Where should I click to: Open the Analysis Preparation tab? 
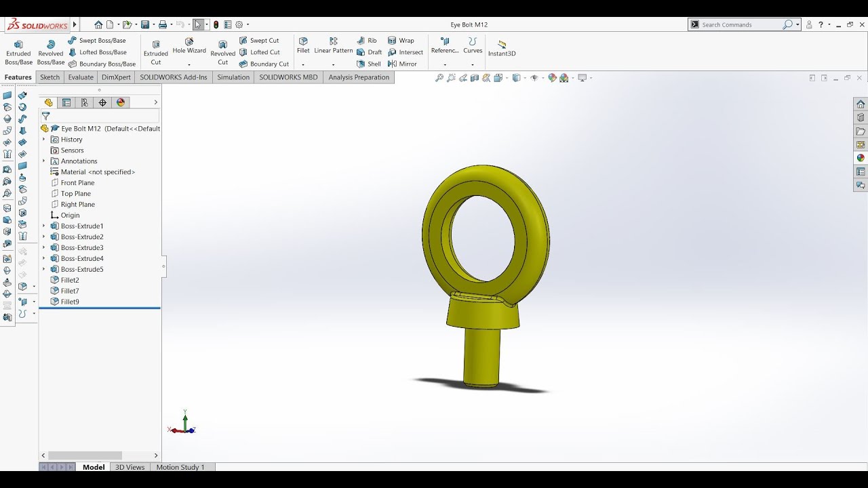click(x=359, y=77)
